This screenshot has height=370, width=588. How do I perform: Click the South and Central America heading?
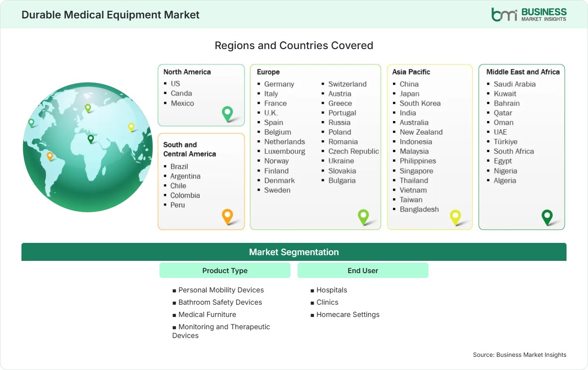click(190, 149)
